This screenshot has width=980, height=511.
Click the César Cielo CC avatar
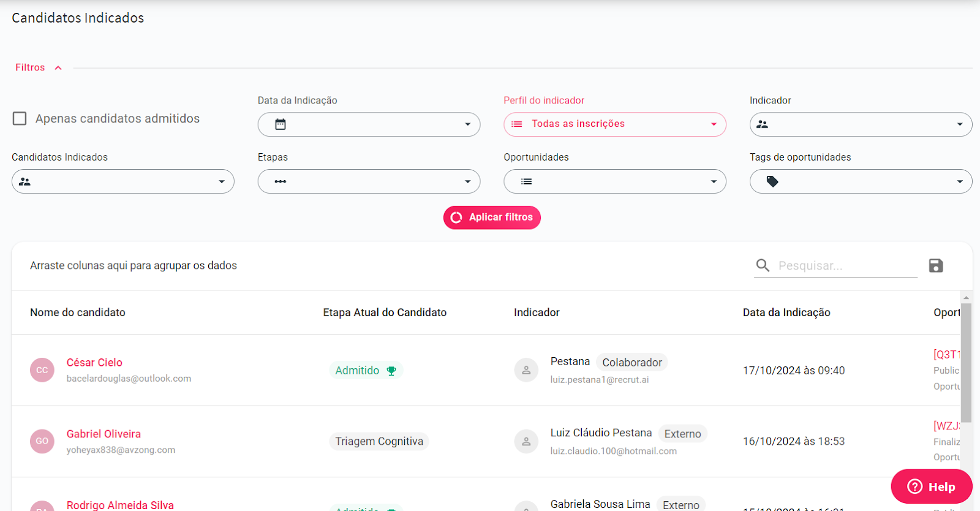coord(42,370)
